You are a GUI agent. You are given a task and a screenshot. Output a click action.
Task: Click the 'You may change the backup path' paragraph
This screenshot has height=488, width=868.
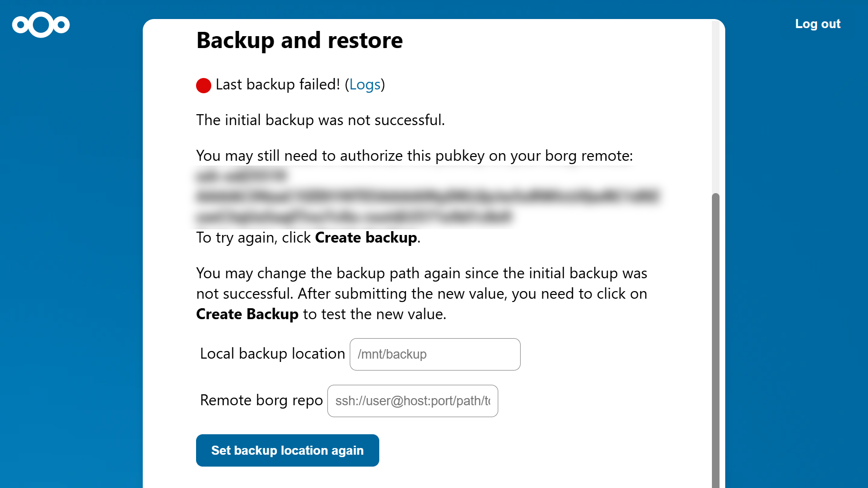(x=422, y=293)
